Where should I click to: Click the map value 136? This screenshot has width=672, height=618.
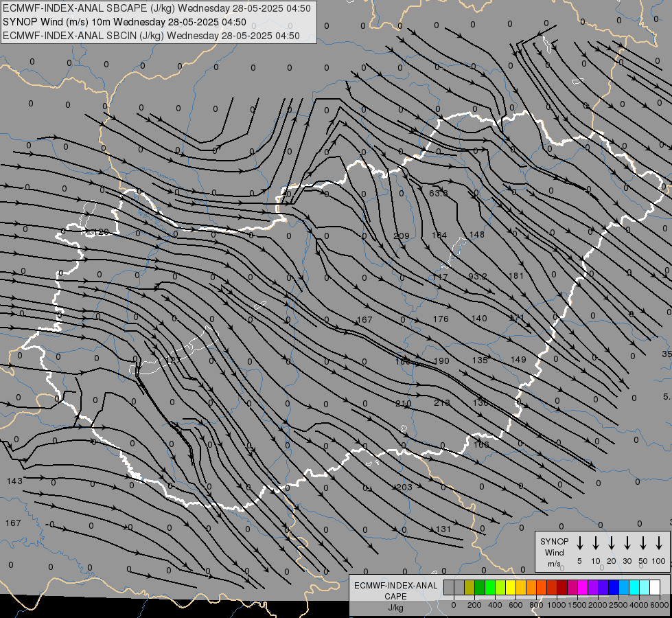click(x=480, y=402)
